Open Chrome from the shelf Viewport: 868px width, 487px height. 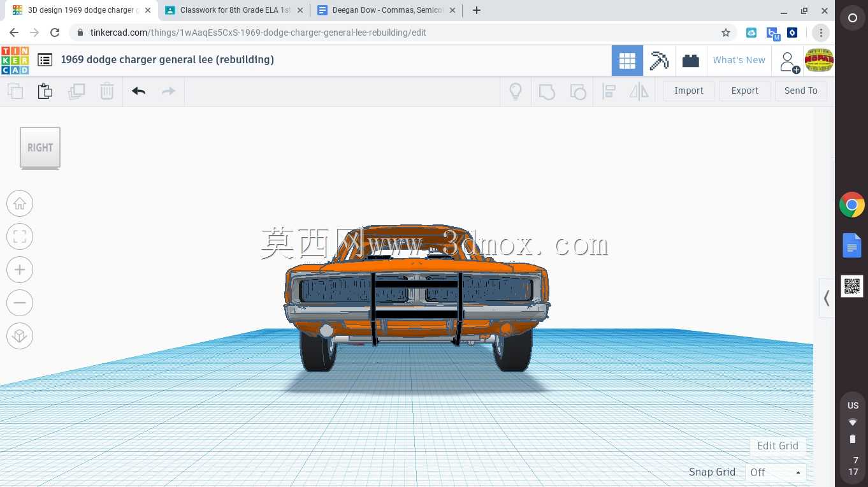coord(852,205)
